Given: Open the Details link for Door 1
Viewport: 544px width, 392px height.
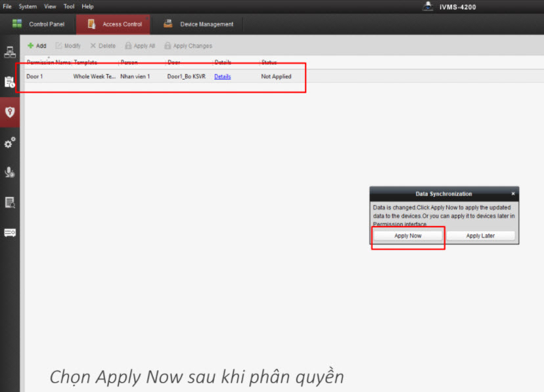Looking at the screenshot, I should (x=222, y=77).
